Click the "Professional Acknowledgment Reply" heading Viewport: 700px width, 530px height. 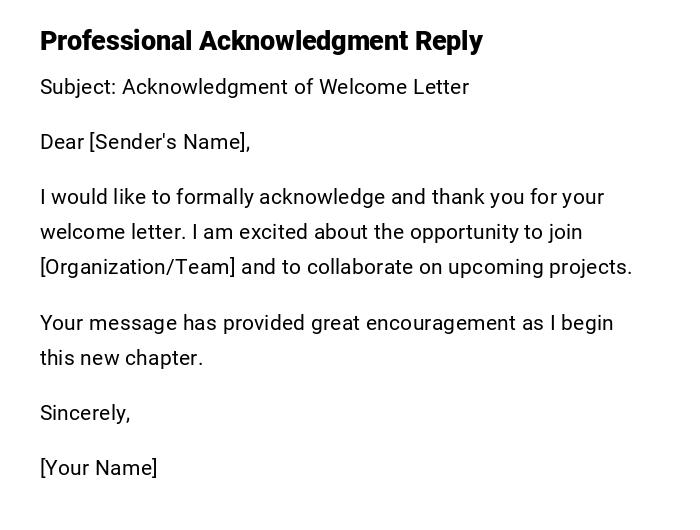pos(261,41)
